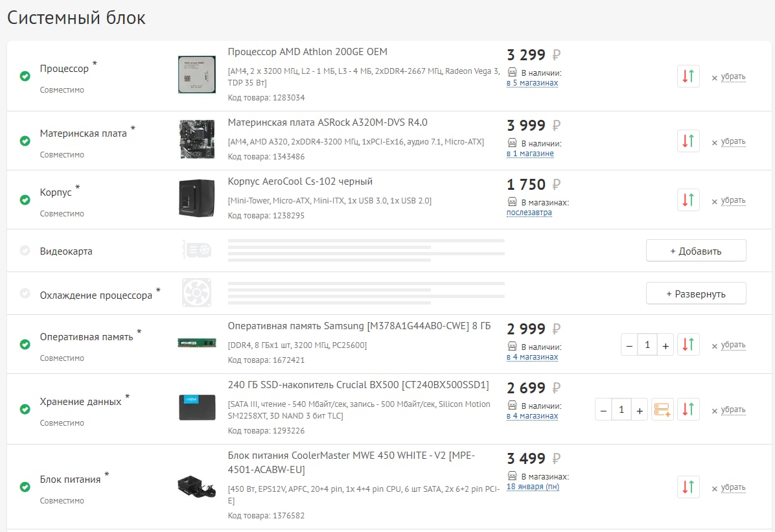
Task: Click the CPU cooler fan placeholder icon
Action: click(x=197, y=293)
